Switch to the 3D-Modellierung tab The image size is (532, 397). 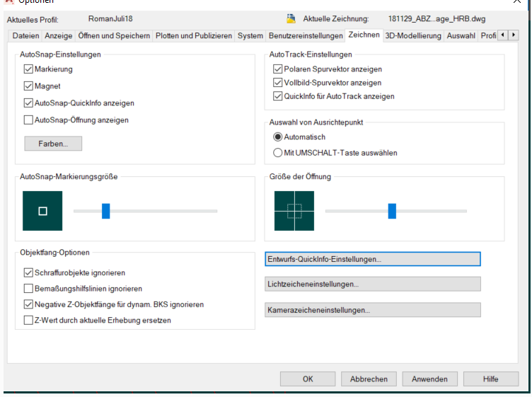[413, 36]
